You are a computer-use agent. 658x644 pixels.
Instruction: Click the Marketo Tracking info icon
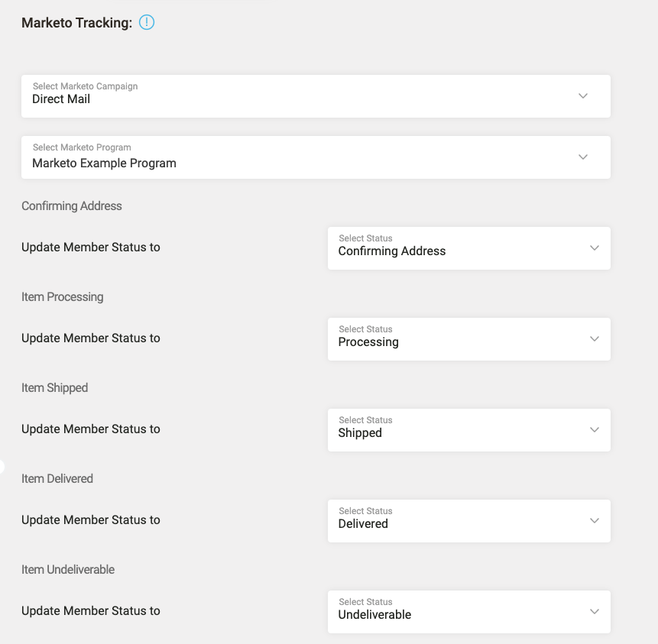tap(147, 23)
